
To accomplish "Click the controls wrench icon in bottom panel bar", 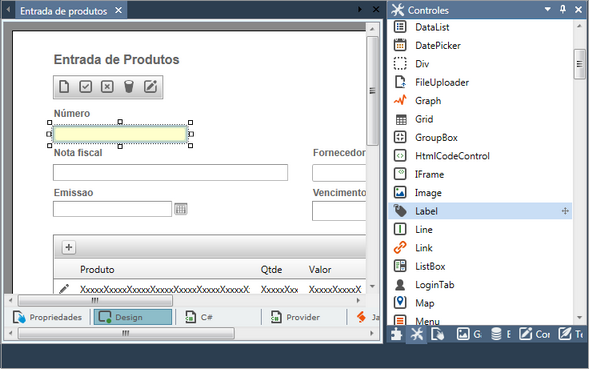I will pyautogui.click(x=417, y=334).
